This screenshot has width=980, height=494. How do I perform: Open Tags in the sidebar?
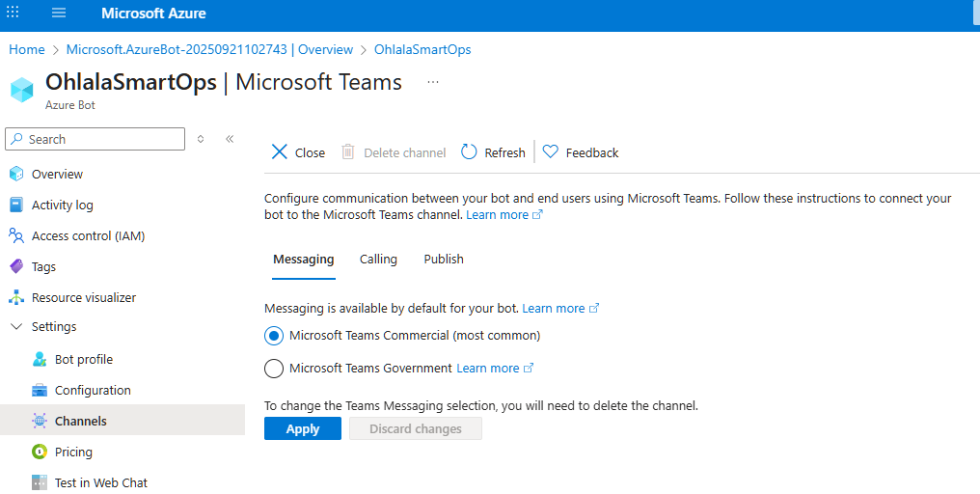(x=43, y=267)
